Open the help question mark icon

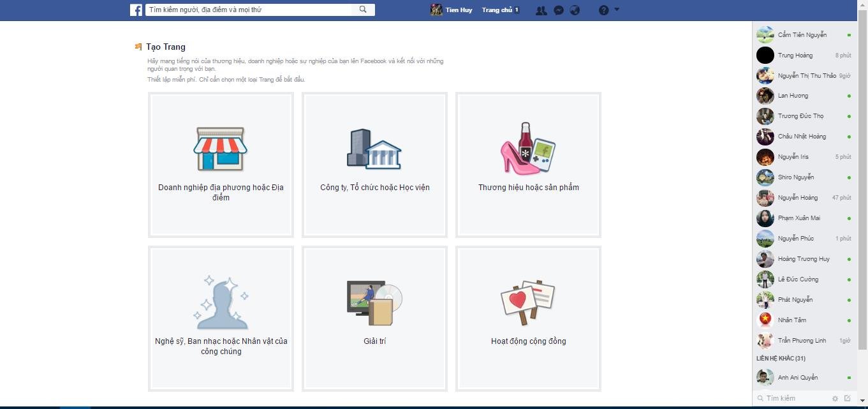603,10
